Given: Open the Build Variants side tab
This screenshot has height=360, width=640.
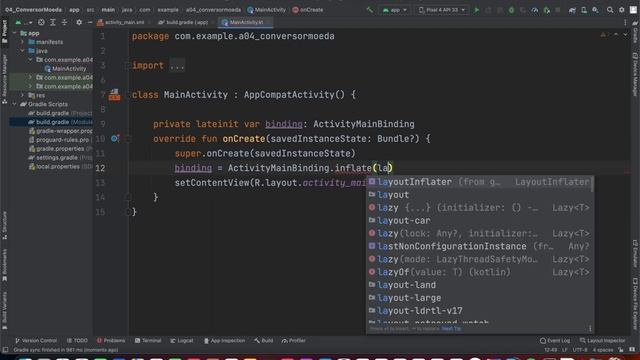Looking at the screenshot, I should click(x=4, y=311).
